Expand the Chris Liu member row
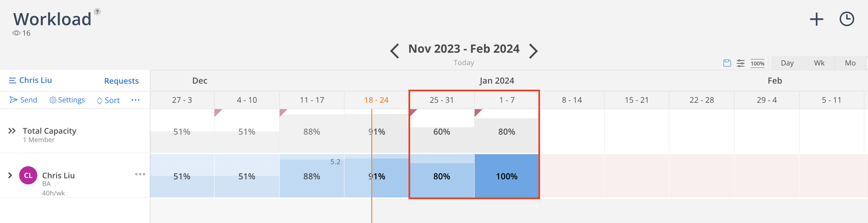Image resolution: width=868 pixels, height=223 pixels. point(10,175)
